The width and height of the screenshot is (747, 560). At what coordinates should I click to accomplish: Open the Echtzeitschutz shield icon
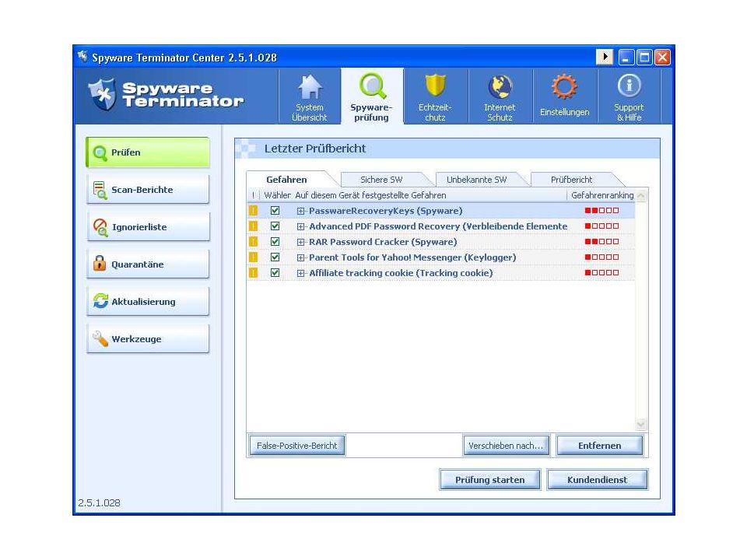435,86
